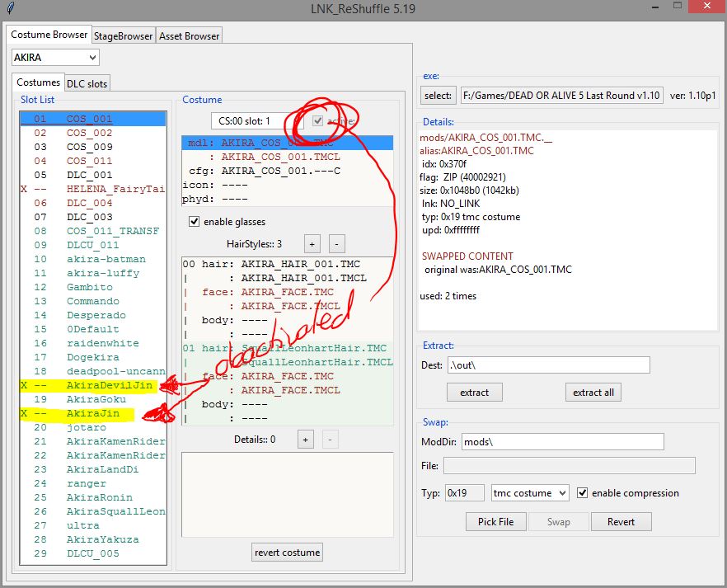Select slot 08 COS_011_TRANSF
The image size is (727, 588).
[x=92, y=231]
